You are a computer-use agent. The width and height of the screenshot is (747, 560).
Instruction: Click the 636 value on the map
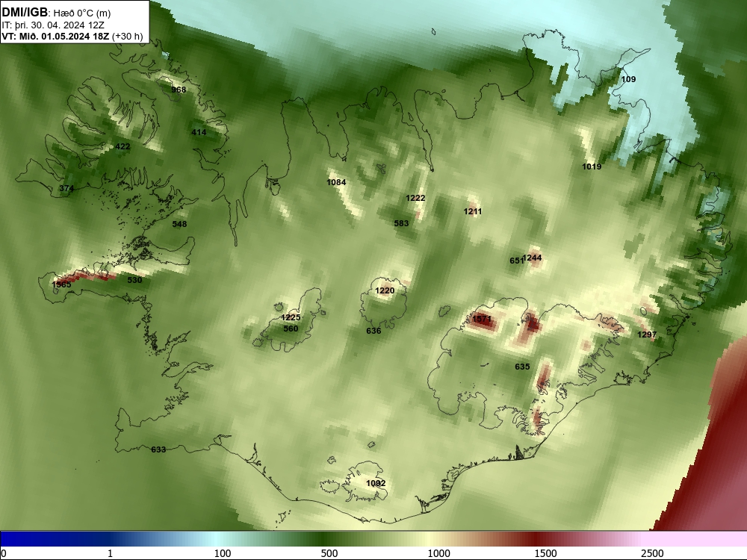tap(373, 331)
